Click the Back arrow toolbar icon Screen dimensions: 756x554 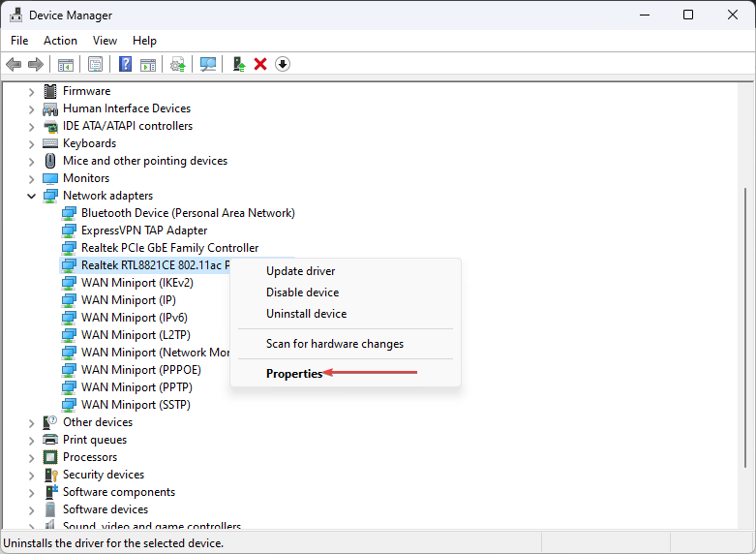click(14, 64)
